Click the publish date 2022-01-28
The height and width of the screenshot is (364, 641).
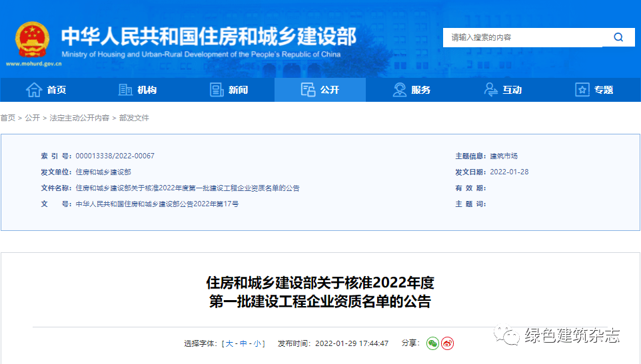point(509,172)
